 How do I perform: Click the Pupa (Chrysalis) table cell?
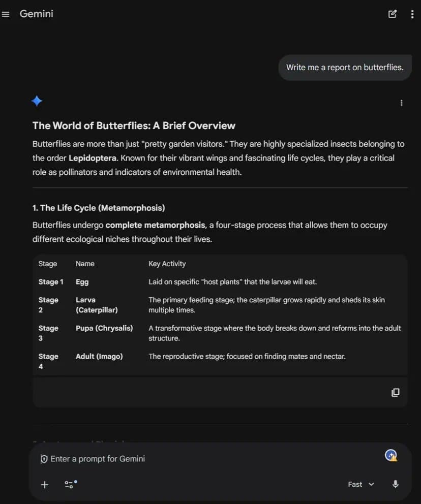tap(104, 328)
